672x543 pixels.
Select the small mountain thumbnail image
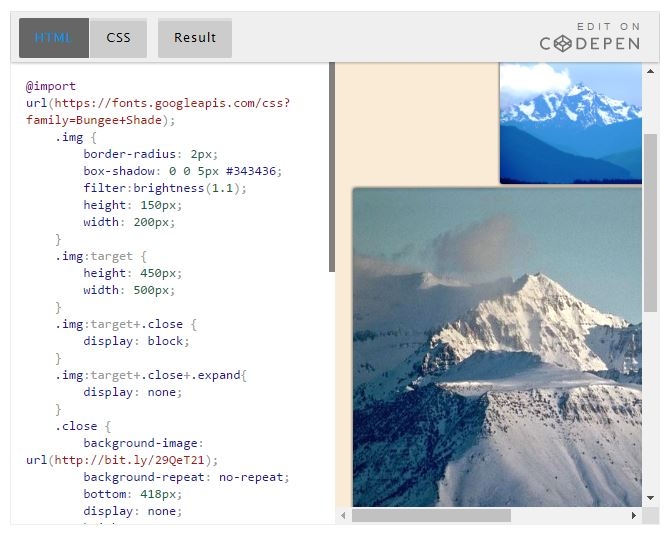pyautogui.click(x=570, y=123)
